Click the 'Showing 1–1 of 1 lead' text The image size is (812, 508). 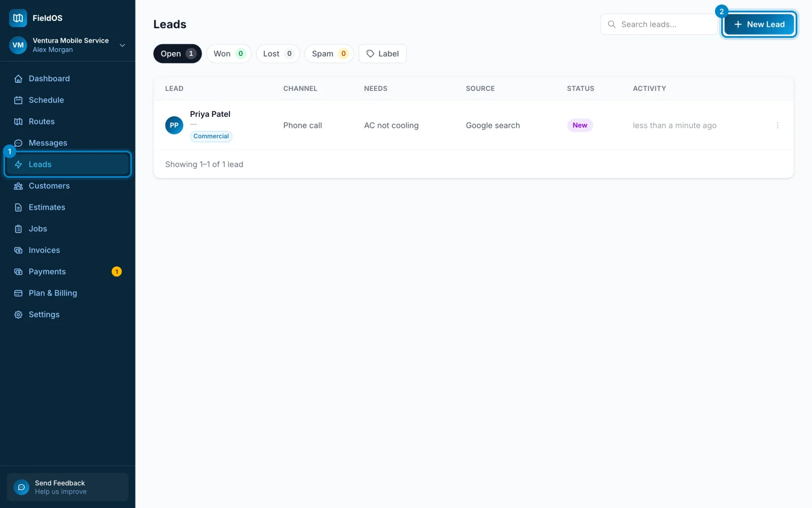204,165
